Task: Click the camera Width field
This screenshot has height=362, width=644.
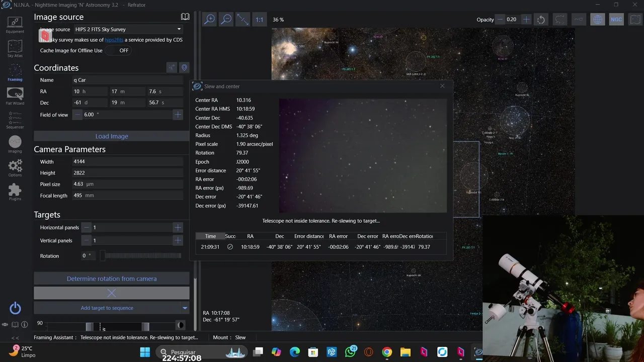Action: (127, 162)
